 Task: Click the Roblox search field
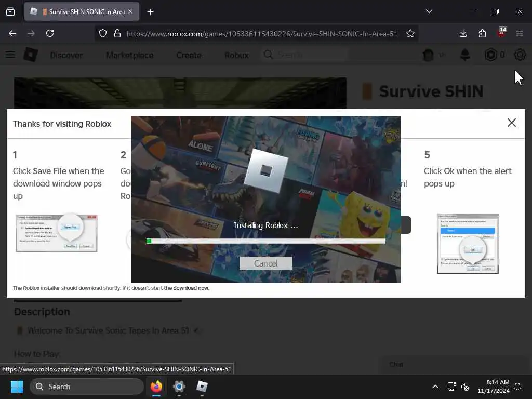click(x=304, y=55)
